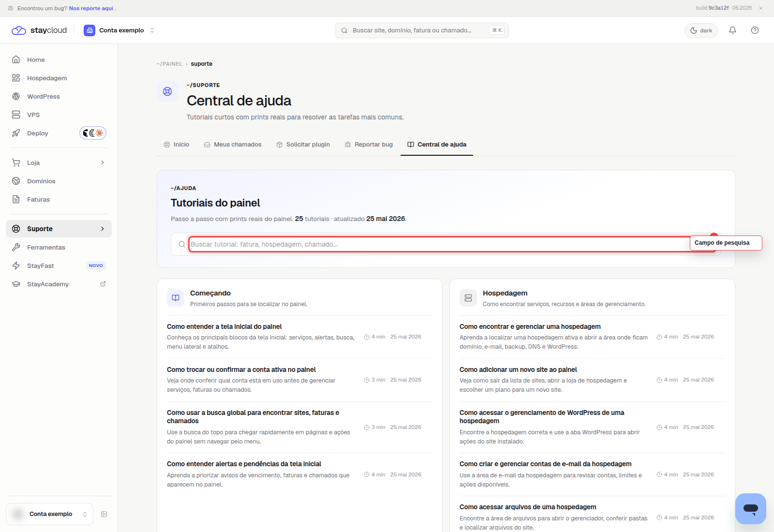Open the notifications bell
Image resolution: width=774 pixels, height=532 pixels.
tap(732, 30)
